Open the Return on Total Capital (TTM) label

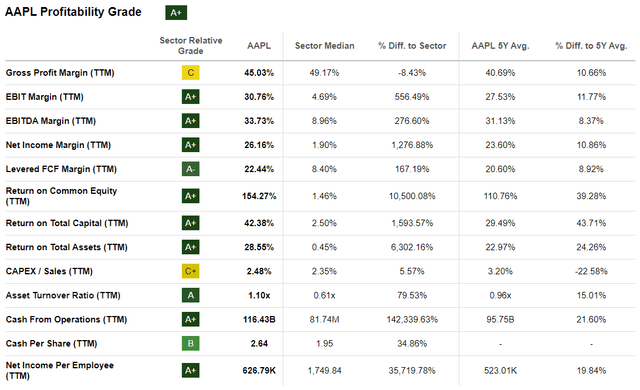click(67, 223)
